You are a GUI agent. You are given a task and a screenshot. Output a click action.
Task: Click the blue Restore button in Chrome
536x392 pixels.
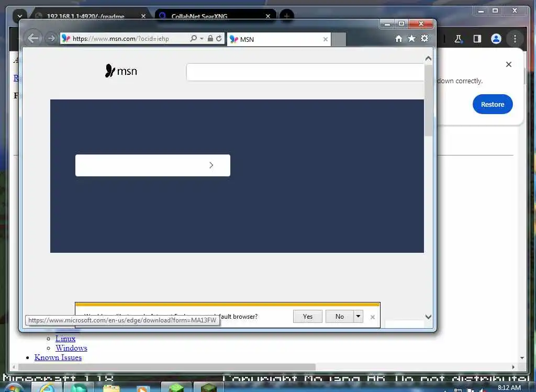tap(493, 104)
